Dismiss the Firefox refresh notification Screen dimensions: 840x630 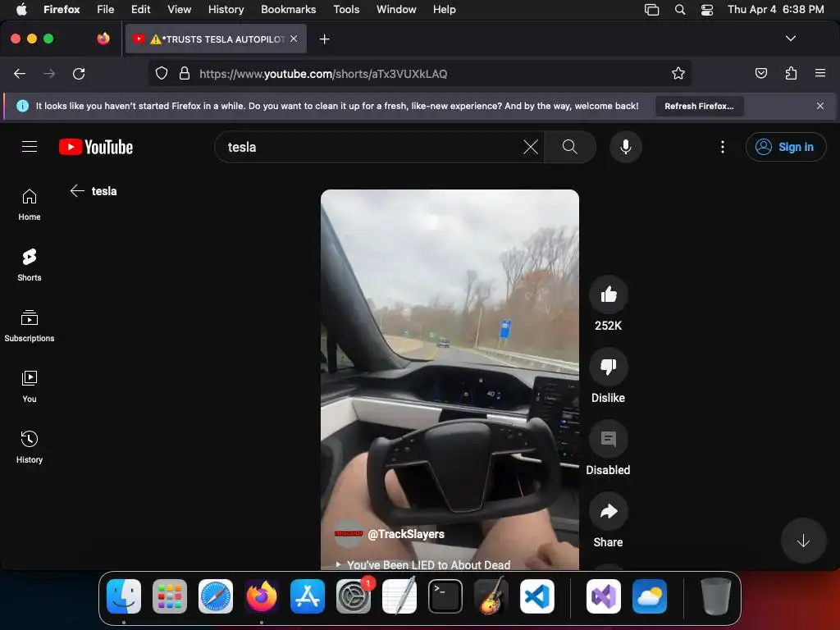820,106
